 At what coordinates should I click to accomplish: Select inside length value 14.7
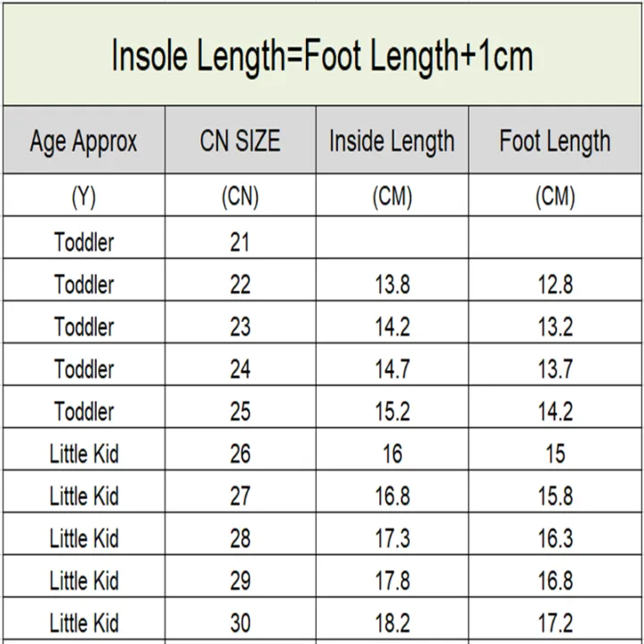point(392,369)
